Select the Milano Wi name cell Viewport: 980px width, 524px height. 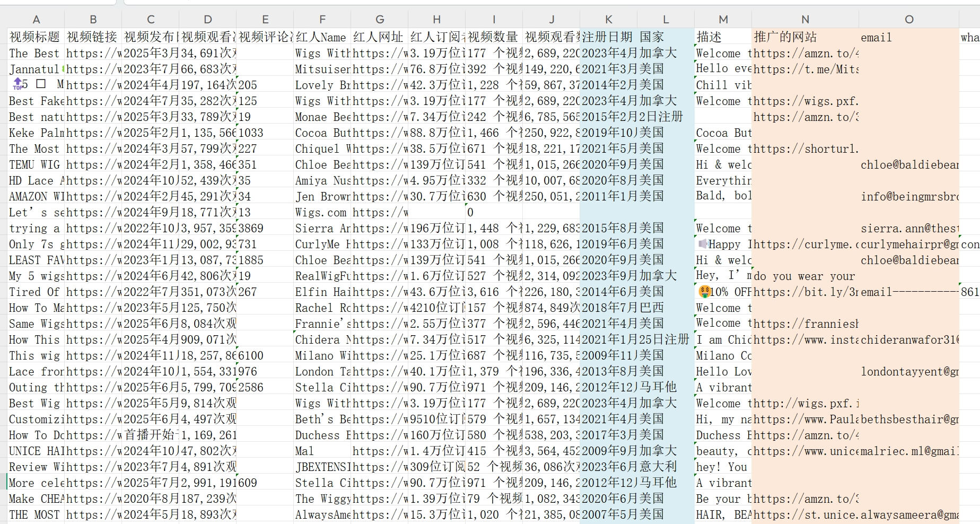pos(322,355)
